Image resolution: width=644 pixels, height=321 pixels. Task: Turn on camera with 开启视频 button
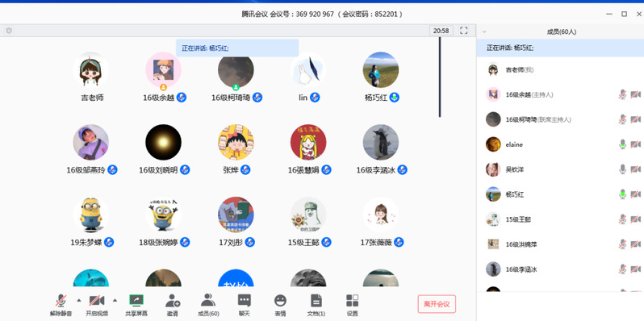pos(97,305)
